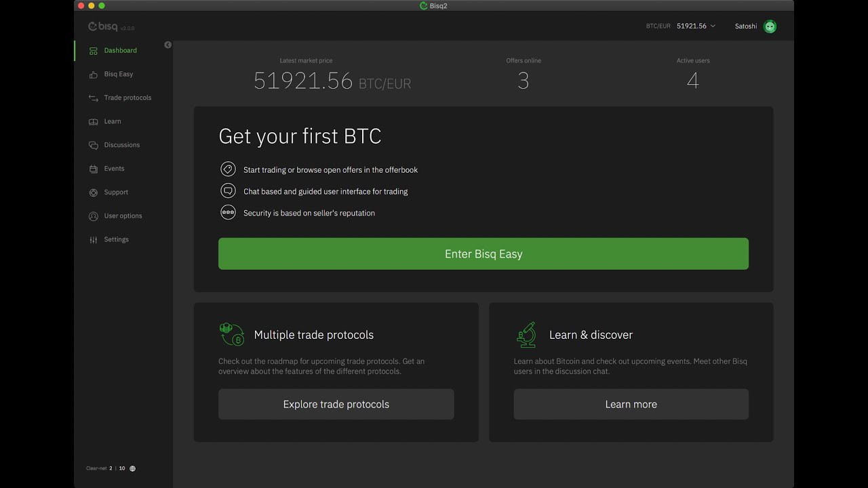Screen dimensions: 868x488
Task: Click the Bisq2 window title
Action: point(439,6)
